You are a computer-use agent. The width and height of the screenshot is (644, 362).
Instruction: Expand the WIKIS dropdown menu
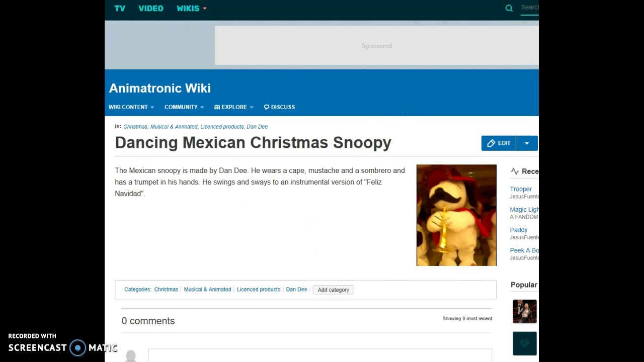coord(192,9)
